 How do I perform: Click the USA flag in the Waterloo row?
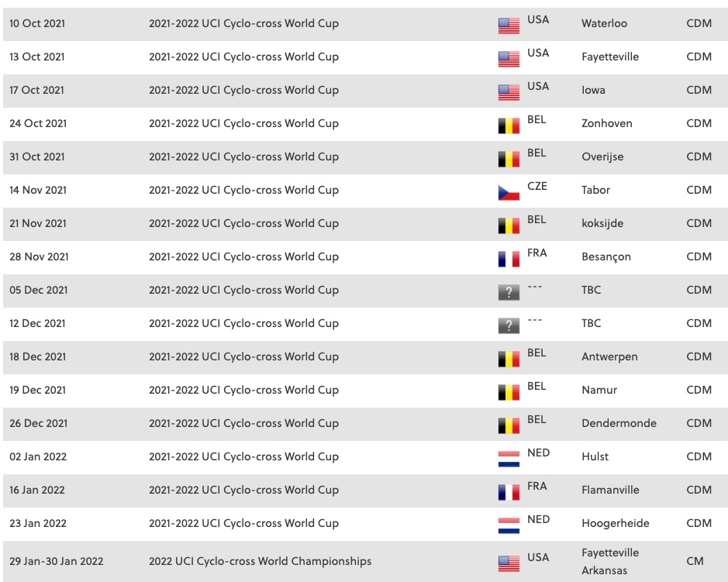(509, 26)
